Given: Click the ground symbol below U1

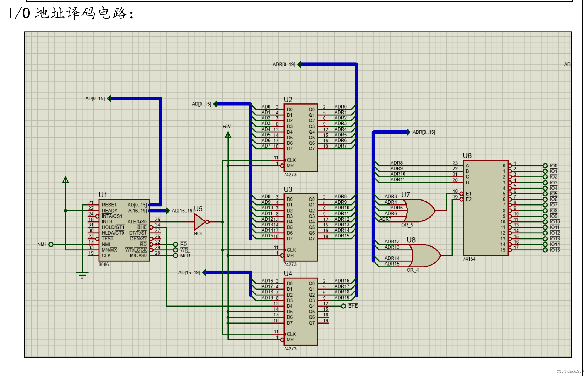Looking at the screenshot, I should 82,275.
